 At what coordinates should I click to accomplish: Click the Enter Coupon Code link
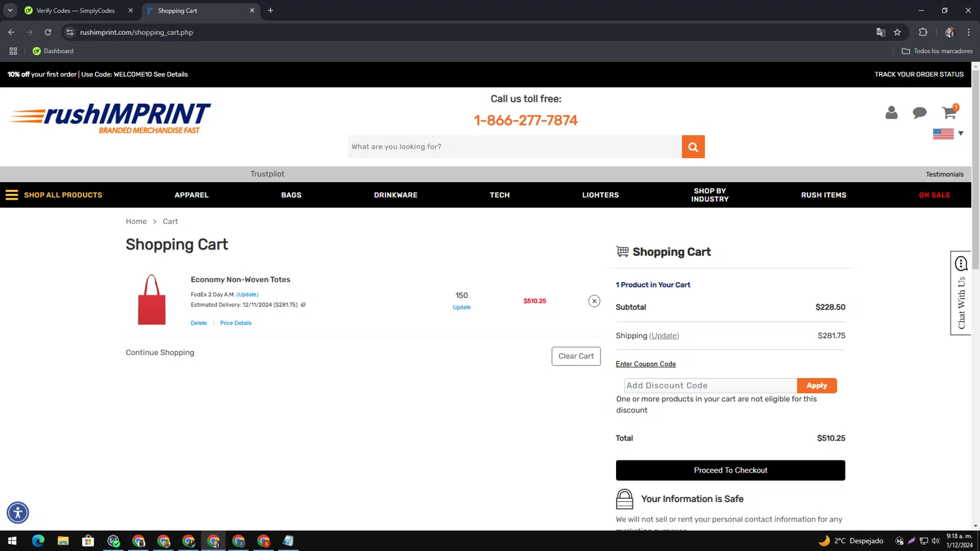(645, 364)
